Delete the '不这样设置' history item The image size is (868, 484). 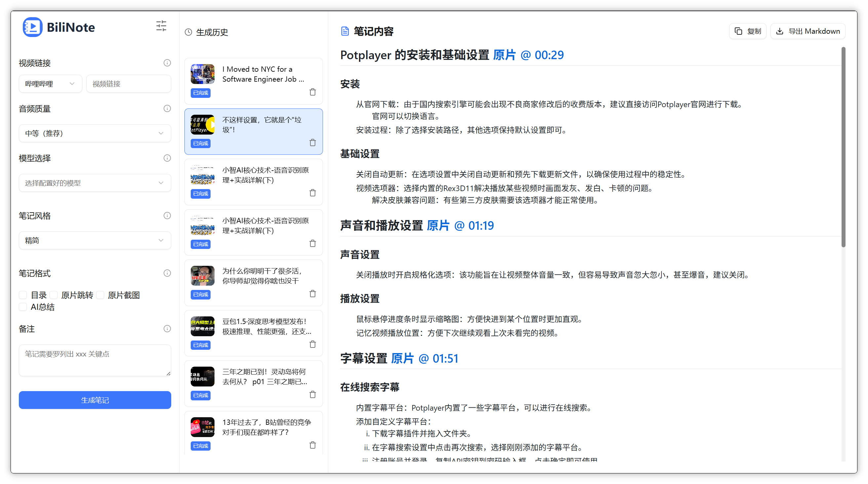tap(313, 142)
